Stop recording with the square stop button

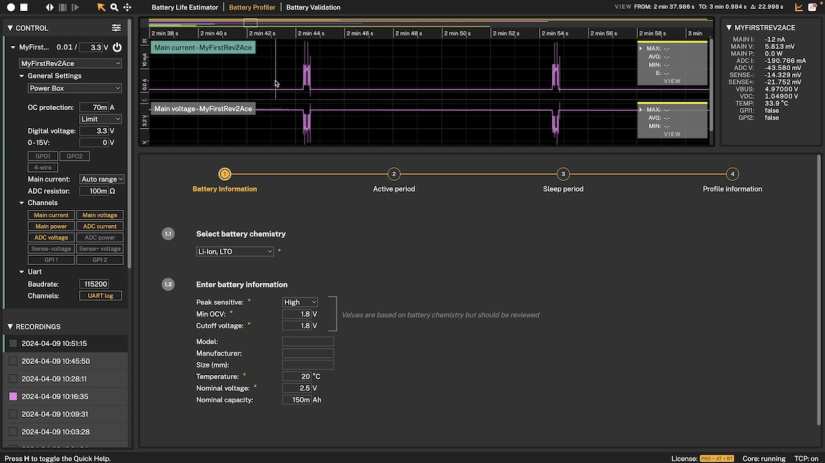[24, 7]
